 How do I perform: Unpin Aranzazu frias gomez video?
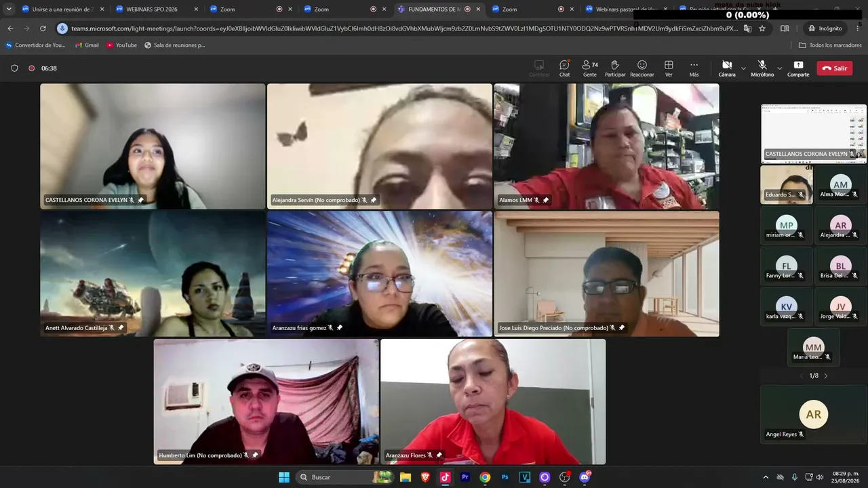(x=340, y=327)
